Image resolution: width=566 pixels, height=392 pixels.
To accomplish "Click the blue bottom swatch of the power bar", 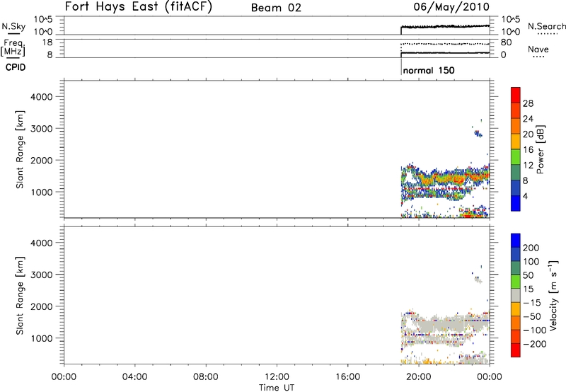I will coord(516,203).
